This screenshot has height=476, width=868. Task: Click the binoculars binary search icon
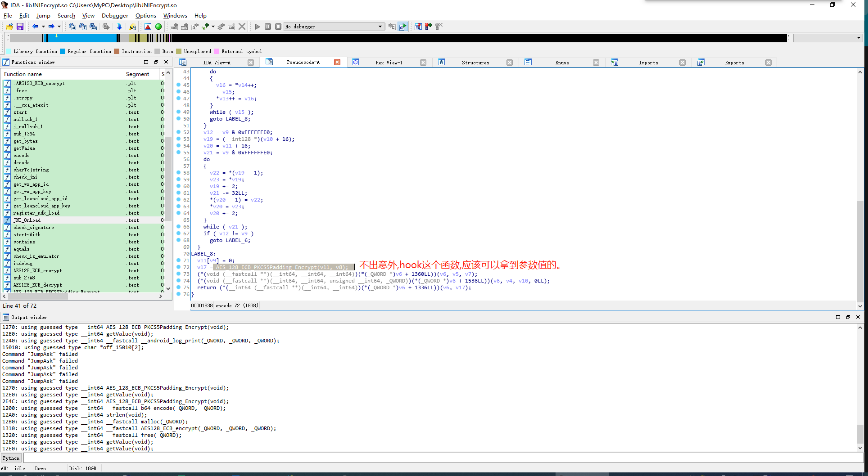click(x=93, y=27)
